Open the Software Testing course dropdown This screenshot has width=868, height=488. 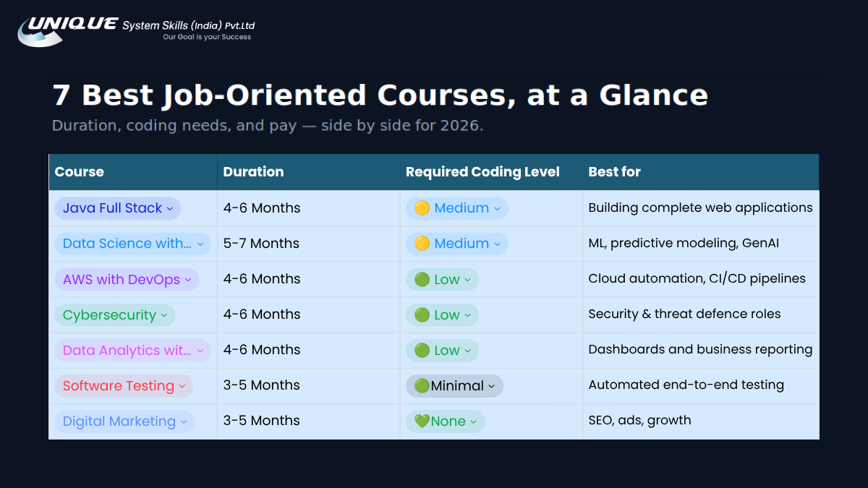point(124,385)
